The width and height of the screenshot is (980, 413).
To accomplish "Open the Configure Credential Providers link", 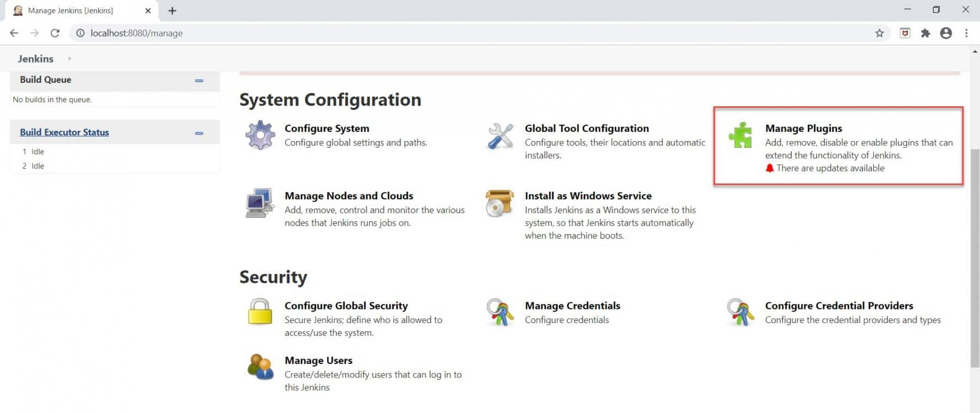I will tap(839, 306).
